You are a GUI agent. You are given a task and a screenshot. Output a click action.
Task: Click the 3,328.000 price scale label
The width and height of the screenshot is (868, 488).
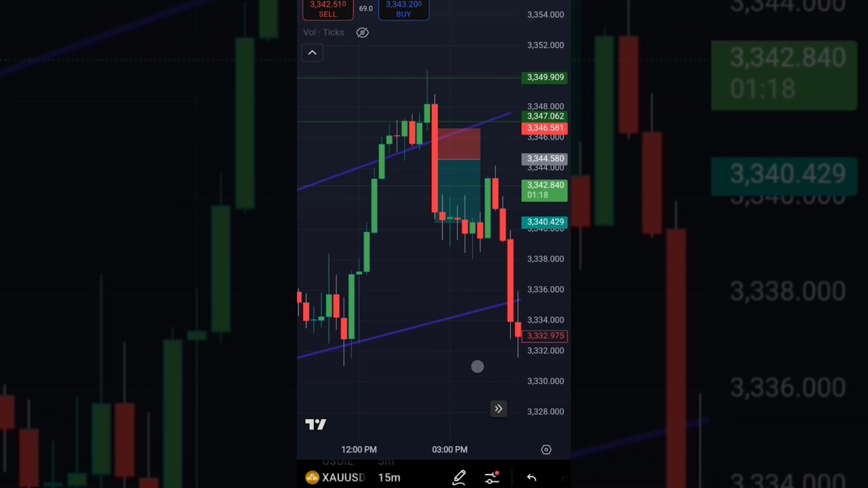click(545, 411)
